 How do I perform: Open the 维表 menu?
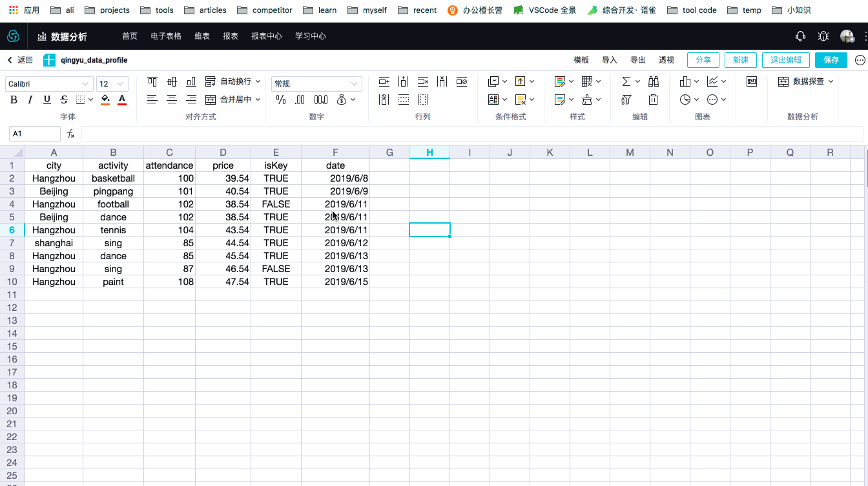click(202, 36)
